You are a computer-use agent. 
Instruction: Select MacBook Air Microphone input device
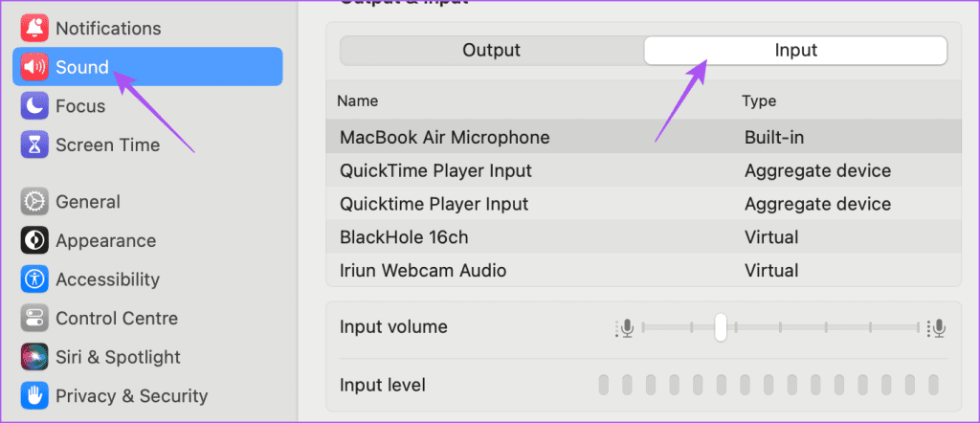tap(644, 137)
